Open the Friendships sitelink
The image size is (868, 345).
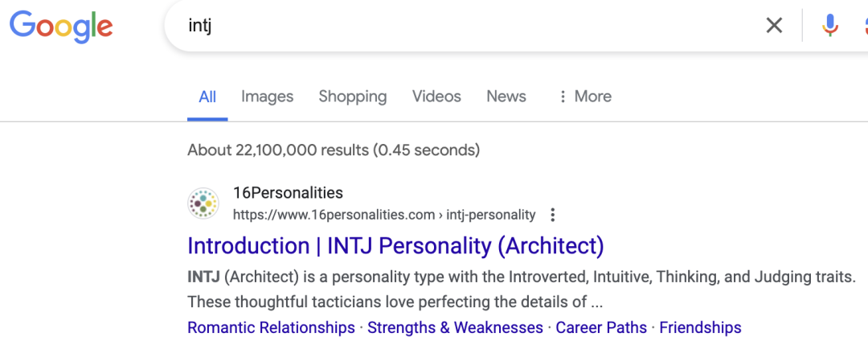click(700, 327)
